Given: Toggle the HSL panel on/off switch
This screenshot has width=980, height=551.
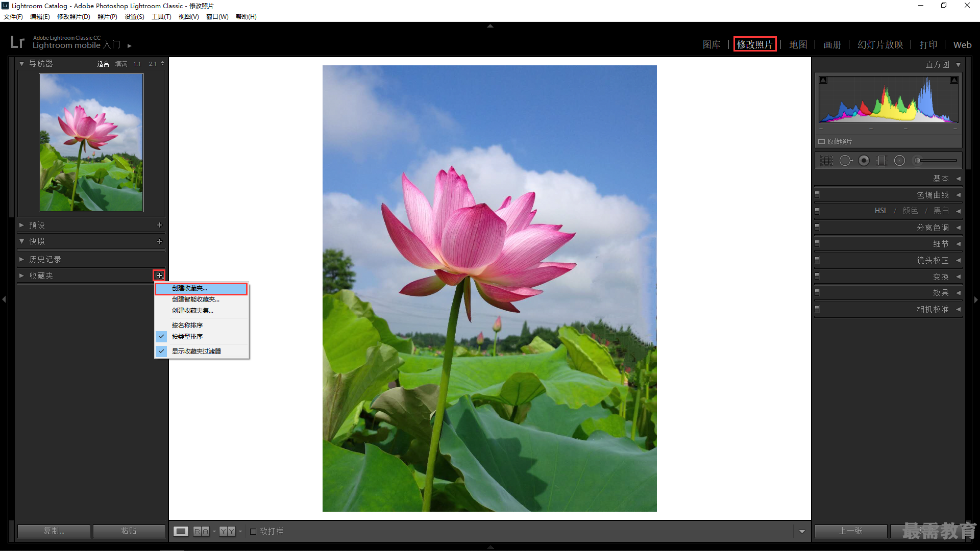Looking at the screenshot, I should [817, 211].
